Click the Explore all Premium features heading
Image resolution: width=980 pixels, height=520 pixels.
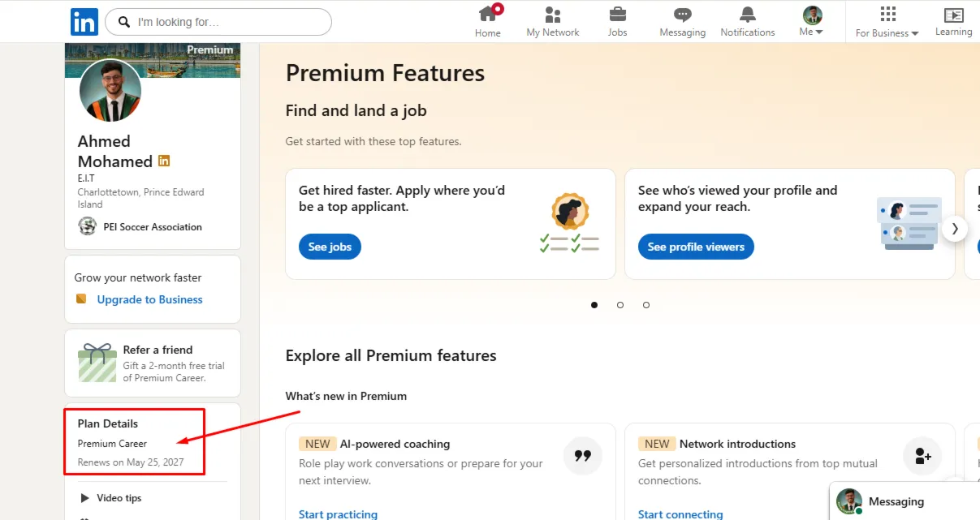click(391, 355)
